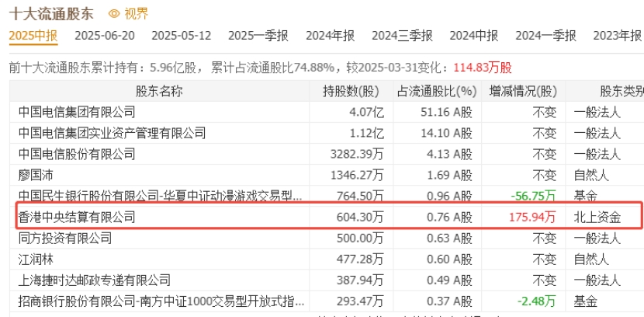Click the 4.07亿 holding value
The image size is (644, 317).
366,112
